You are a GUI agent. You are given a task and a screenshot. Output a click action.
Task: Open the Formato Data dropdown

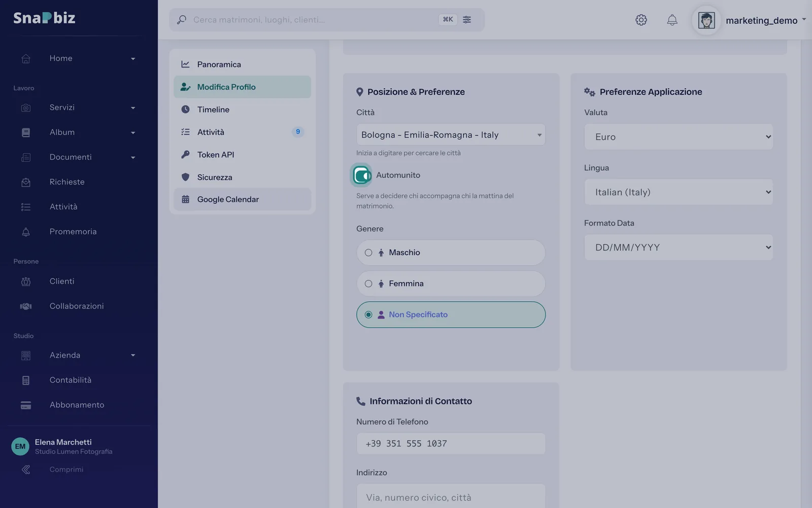pyautogui.click(x=679, y=247)
